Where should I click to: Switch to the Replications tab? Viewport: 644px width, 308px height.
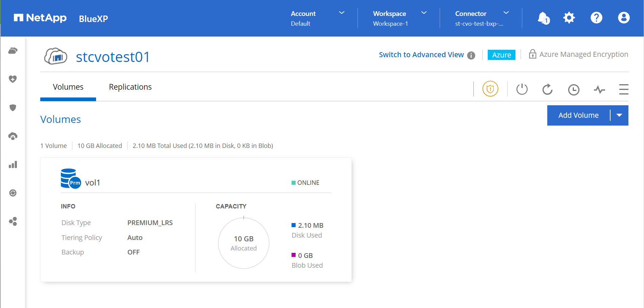click(x=130, y=87)
